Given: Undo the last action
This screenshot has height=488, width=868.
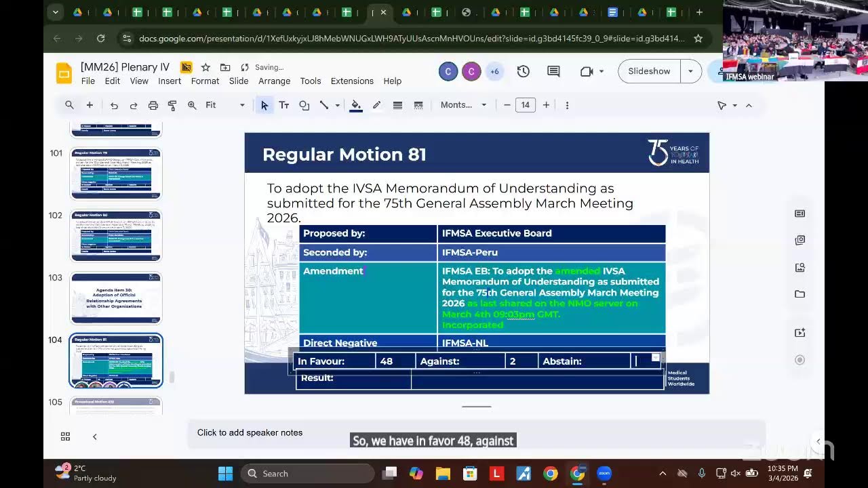Looking at the screenshot, I should [x=114, y=105].
